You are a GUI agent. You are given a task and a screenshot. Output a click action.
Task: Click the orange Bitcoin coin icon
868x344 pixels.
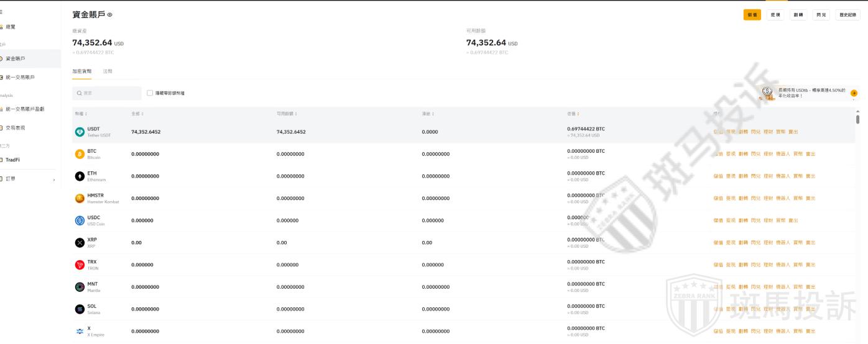(x=80, y=154)
